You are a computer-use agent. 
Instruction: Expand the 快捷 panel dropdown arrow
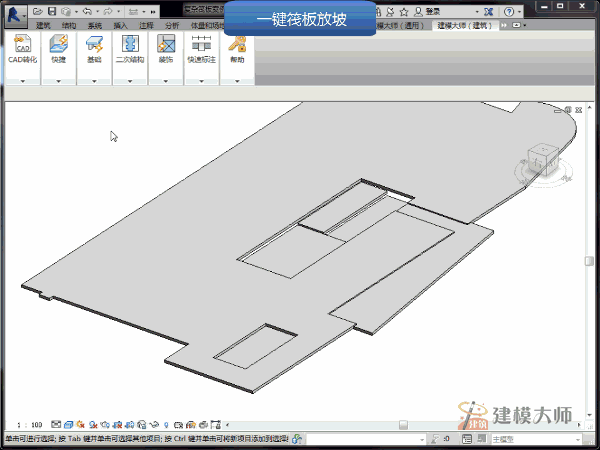click(x=59, y=81)
